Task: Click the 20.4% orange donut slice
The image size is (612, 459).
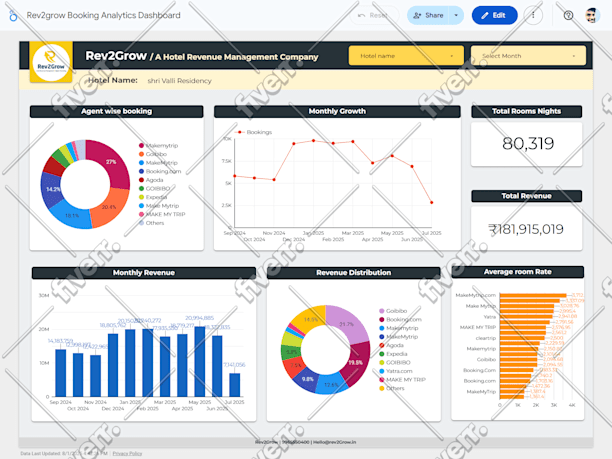Action: (x=111, y=207)
